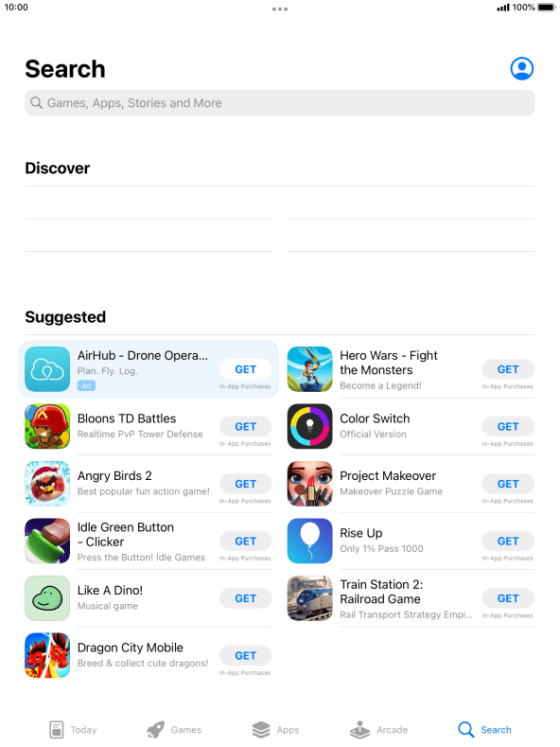Click the Games, Apps, Stories search field

[280, 103]
